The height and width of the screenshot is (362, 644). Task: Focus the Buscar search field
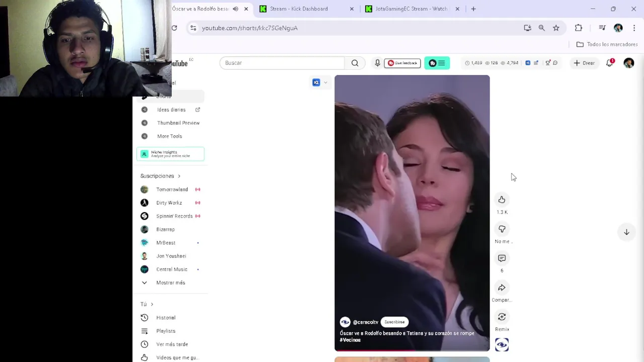tap(282, 63)
